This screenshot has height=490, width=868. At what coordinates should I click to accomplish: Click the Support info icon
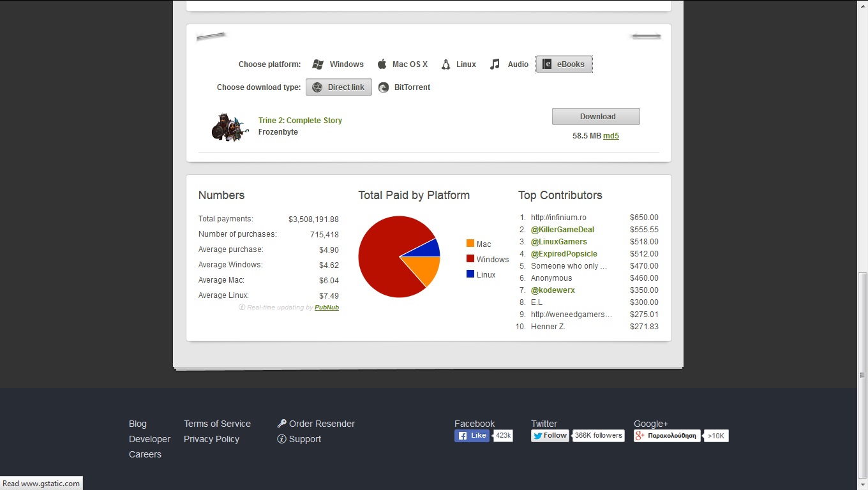click(x=281, y=439)
